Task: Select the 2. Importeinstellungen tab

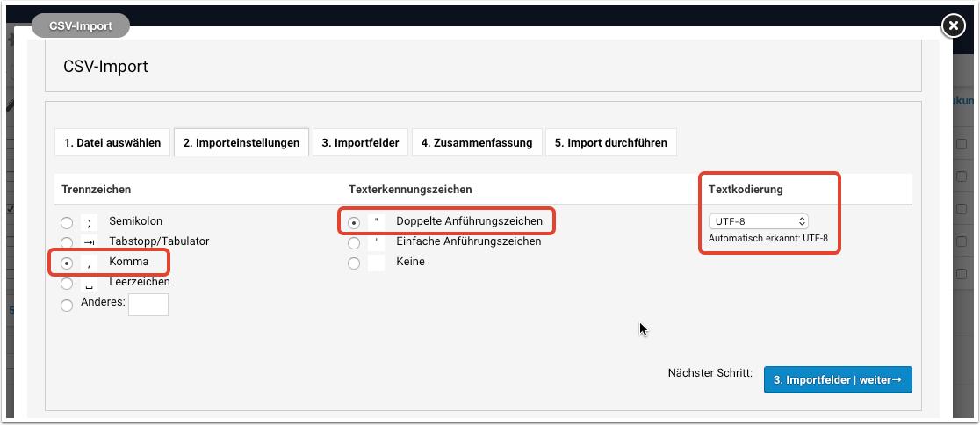Action: coord(241,143)
